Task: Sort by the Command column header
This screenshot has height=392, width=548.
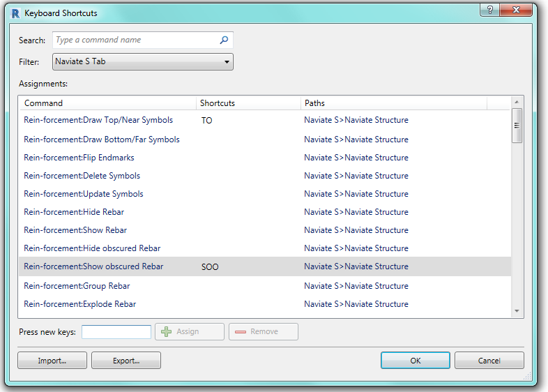Action: pyautogui.click(x=107, y=103)
